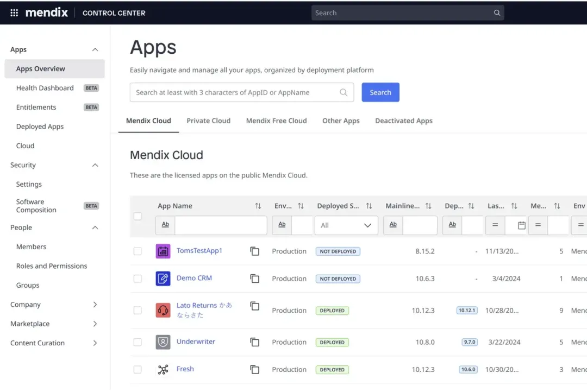Select the Lato Returns row checkbox

138,310
